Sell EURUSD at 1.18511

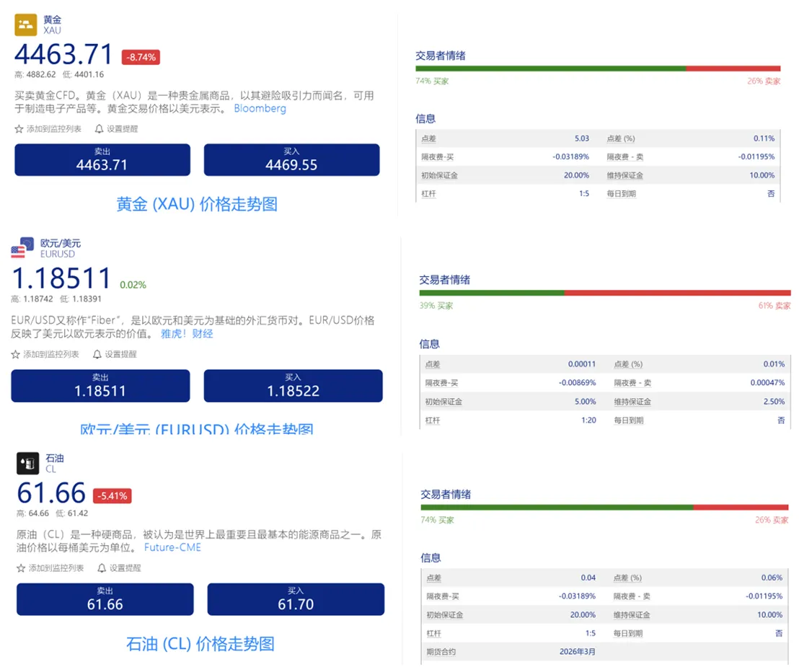[100, 386]
